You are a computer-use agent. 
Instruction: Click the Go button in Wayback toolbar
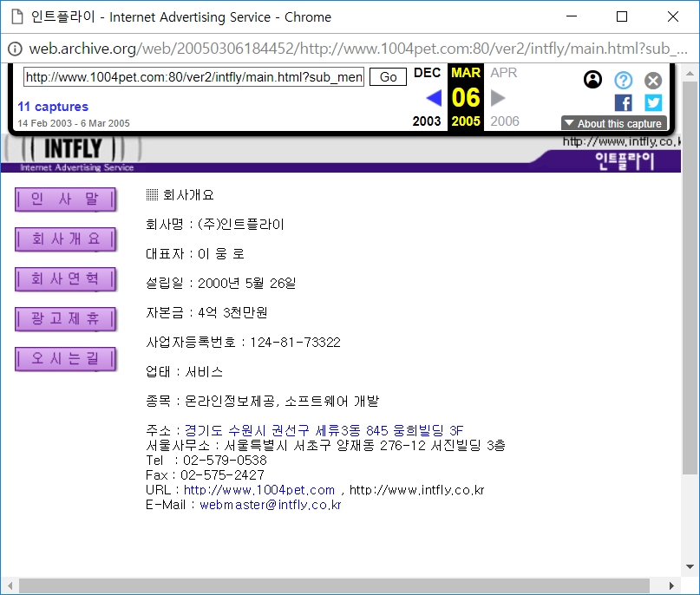(388, 77)
